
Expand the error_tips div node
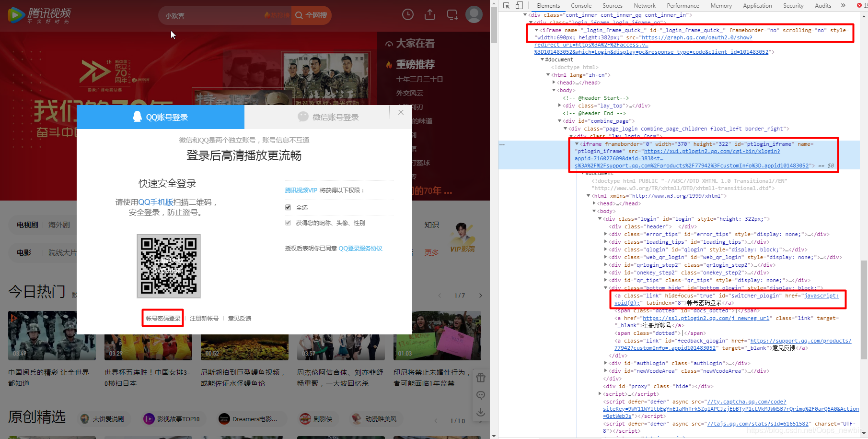(x=605, y=234)
